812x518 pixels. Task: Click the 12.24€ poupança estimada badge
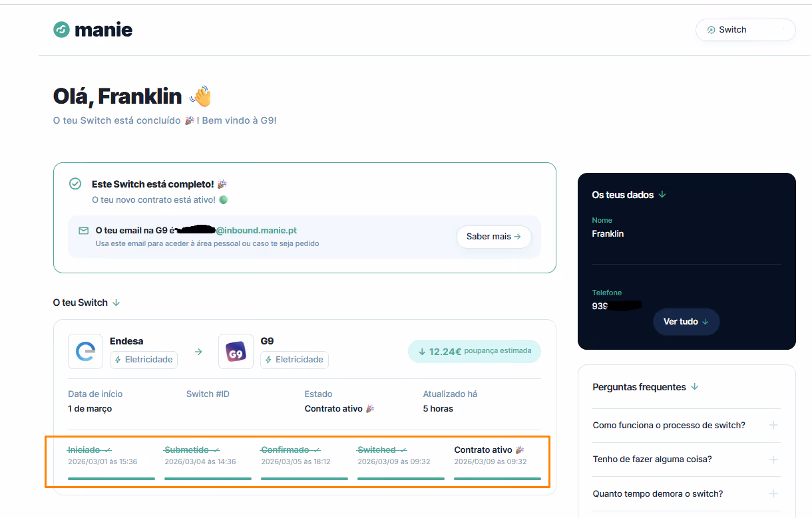click(x=475, y=351)
